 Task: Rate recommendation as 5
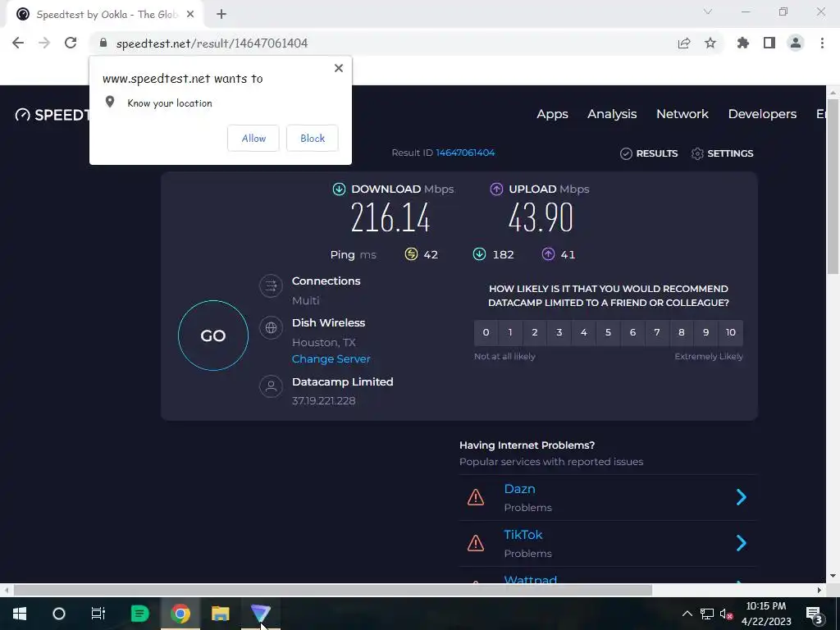608,332
